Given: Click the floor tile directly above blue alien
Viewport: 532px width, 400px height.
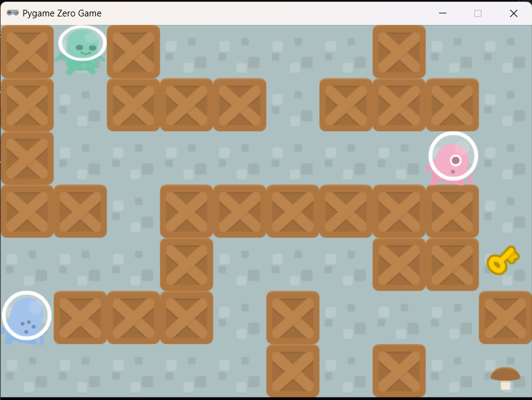Looking at the screenshot, I should (27, 264).
